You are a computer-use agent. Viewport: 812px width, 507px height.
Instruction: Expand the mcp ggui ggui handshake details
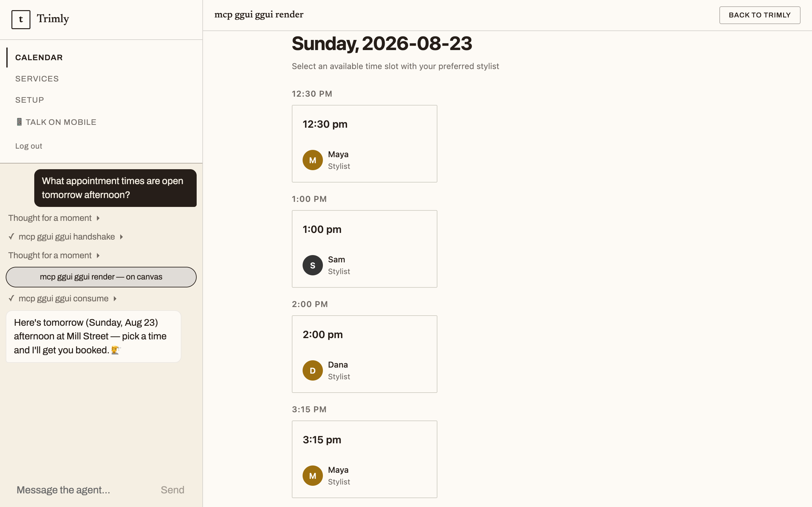point(71,237)
